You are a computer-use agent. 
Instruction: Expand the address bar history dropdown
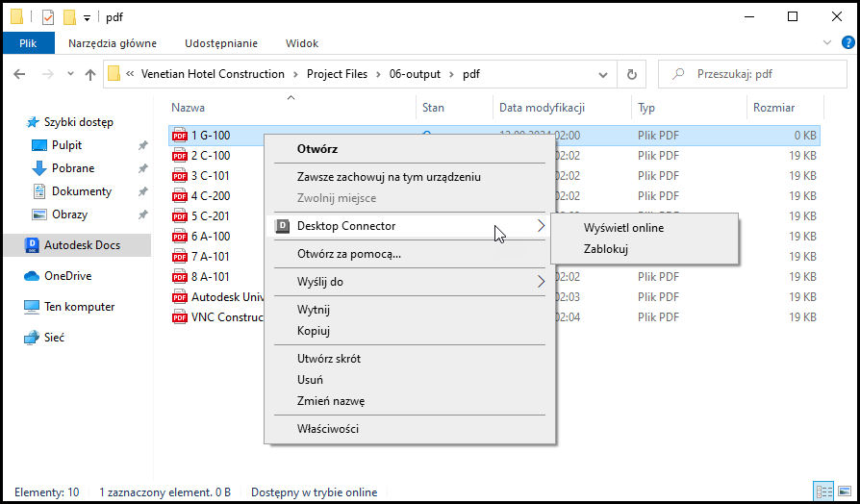click(603, 75)
